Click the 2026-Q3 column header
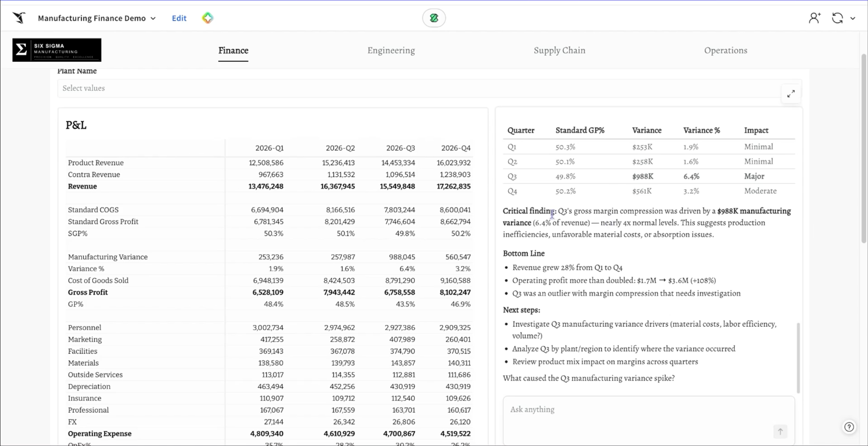Viewport: 868px width, 446px height. pyautogui.click(x=400, y=148)
